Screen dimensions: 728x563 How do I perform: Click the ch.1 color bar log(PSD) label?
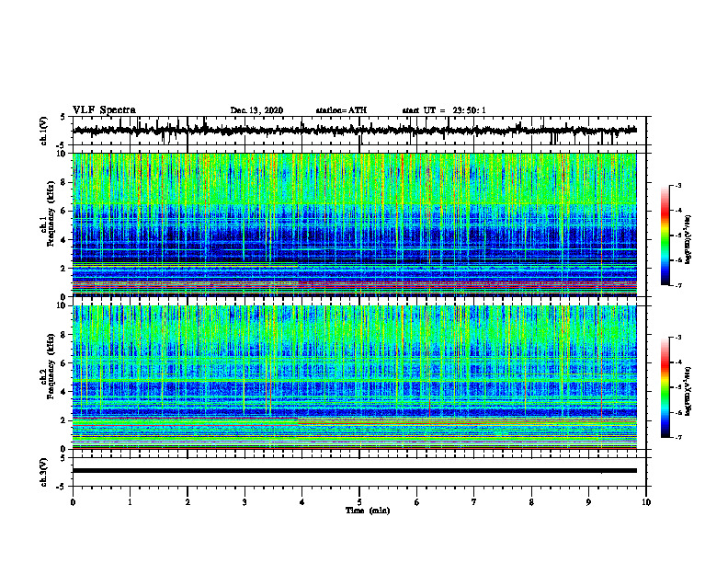[688, 240]
